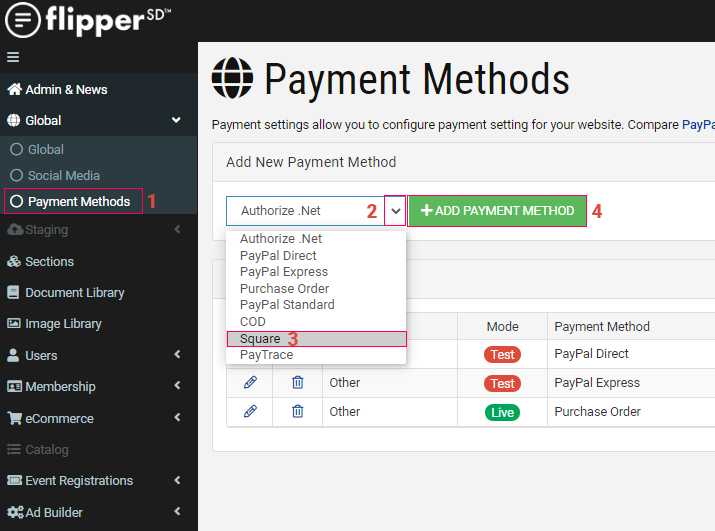Click the Admin & News home icon
The height and width of the screenshot is (531, 715).
pos(14,89)
